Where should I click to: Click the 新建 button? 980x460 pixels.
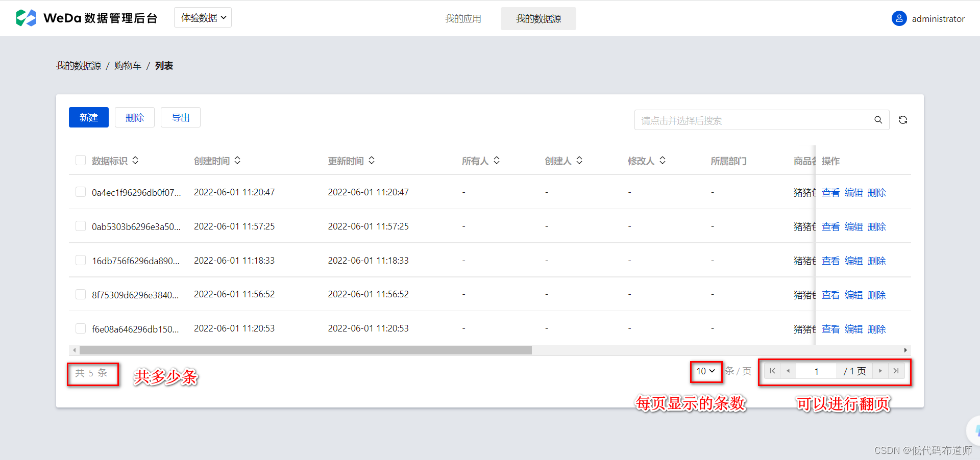tap(89, 117)
